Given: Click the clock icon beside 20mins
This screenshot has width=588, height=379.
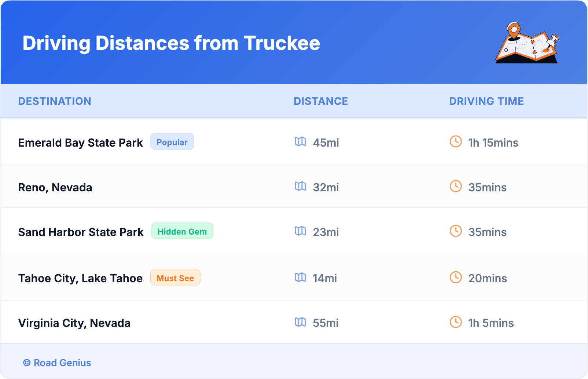Looking at the screenshot, I should (456, 277).
